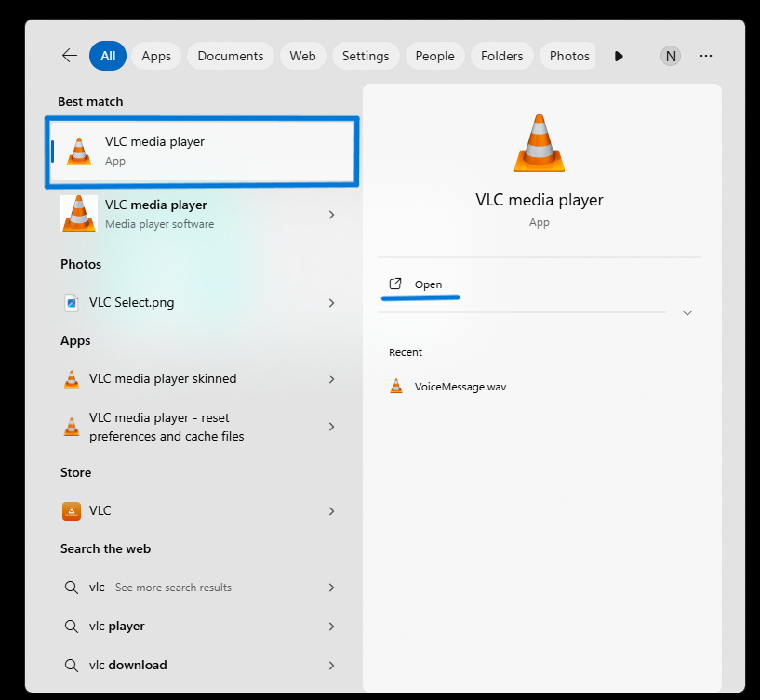Open VLC media player skinned app
Viewport: 760px width, 700px height.
[x=199, y=379]
